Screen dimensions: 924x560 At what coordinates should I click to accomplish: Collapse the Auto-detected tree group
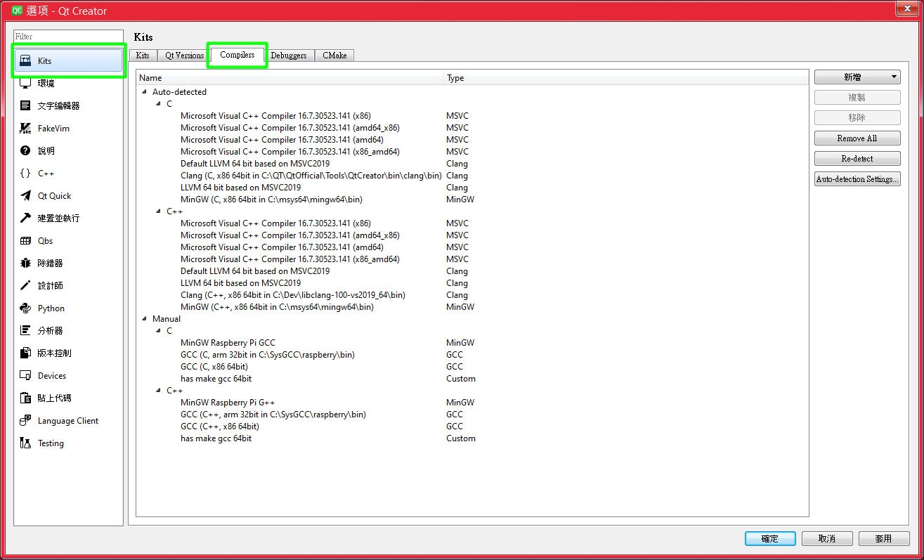pyautogui.click(x=144, y=92)
